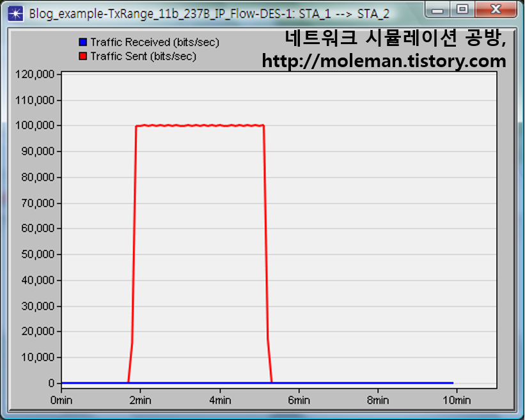Click the 70,000 y-axis label
This screenshot has height=420, width=525.
pos(38,203)
